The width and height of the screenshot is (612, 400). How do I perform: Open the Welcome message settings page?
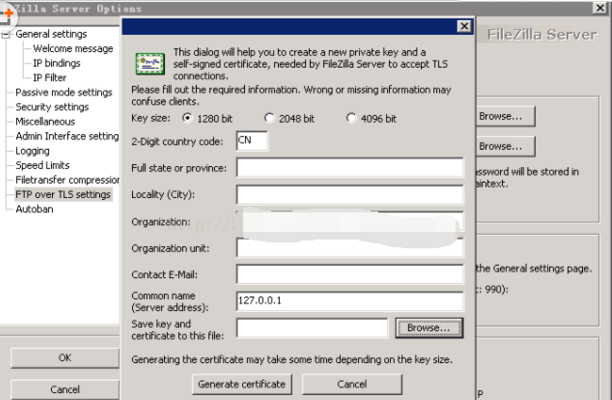point(73,48)
